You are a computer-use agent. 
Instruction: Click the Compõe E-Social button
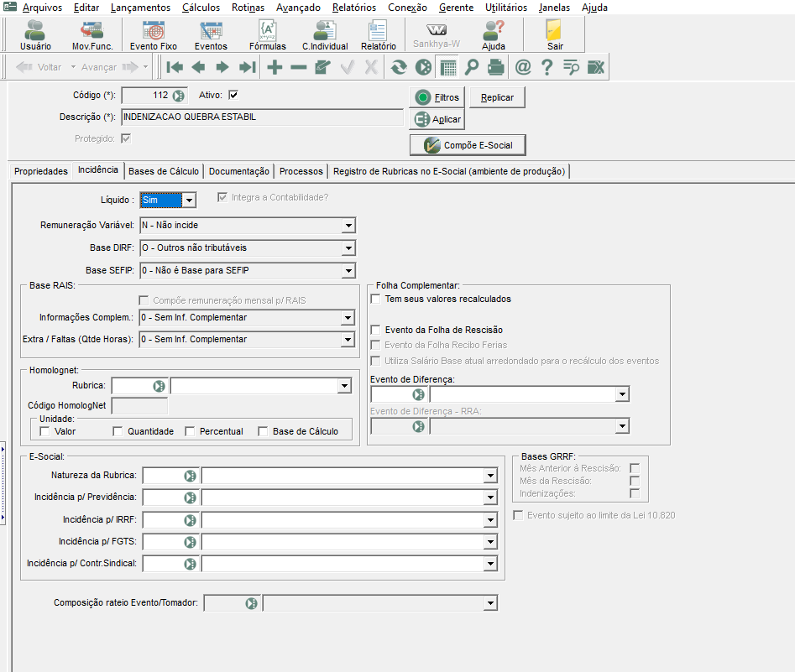468,145
